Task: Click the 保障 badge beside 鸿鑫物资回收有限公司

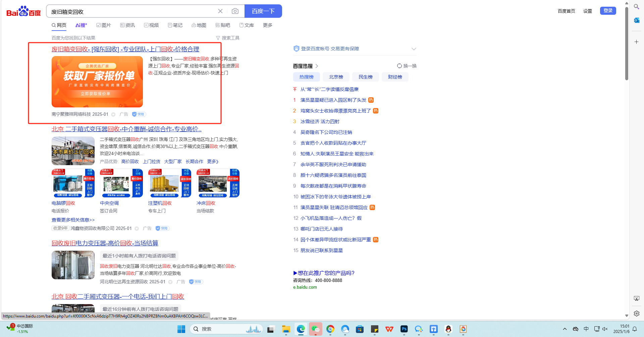Action: click(162, 228)
